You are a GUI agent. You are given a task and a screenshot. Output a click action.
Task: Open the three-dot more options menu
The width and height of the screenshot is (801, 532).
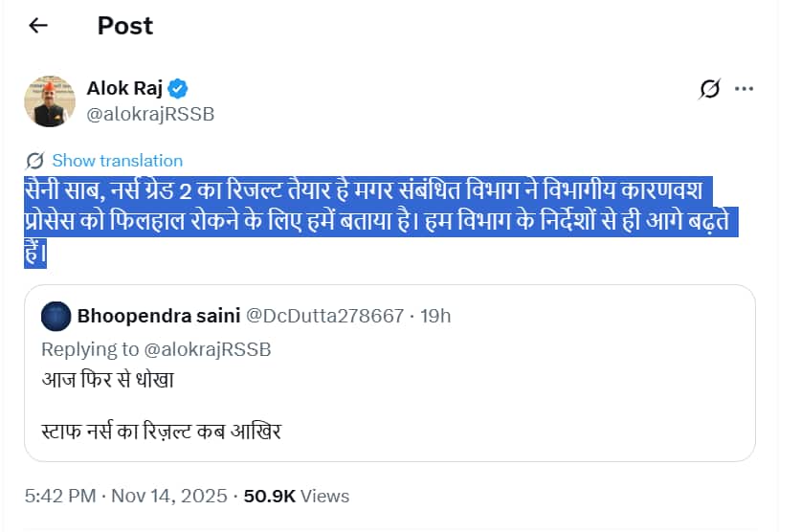click(744, 89)
